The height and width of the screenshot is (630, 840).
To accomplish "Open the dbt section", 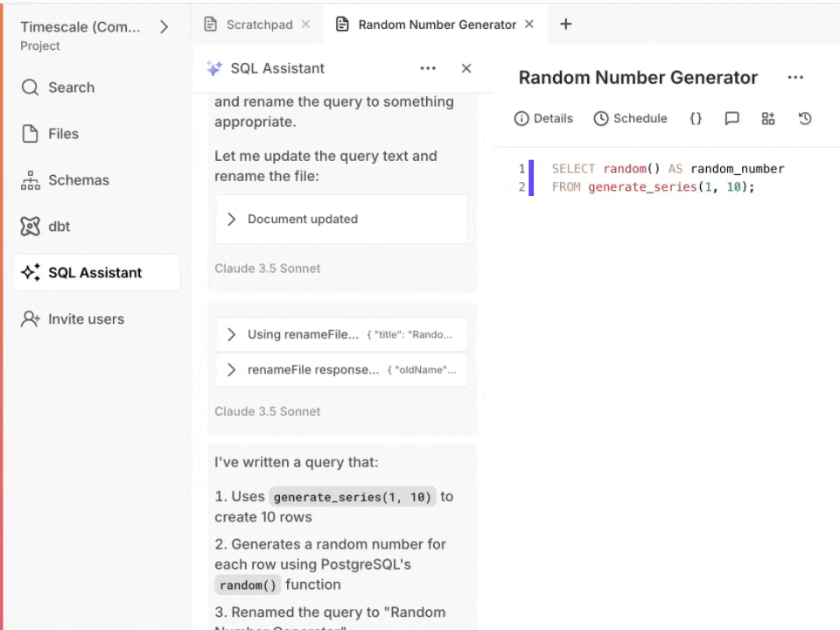I will [45, 227].
